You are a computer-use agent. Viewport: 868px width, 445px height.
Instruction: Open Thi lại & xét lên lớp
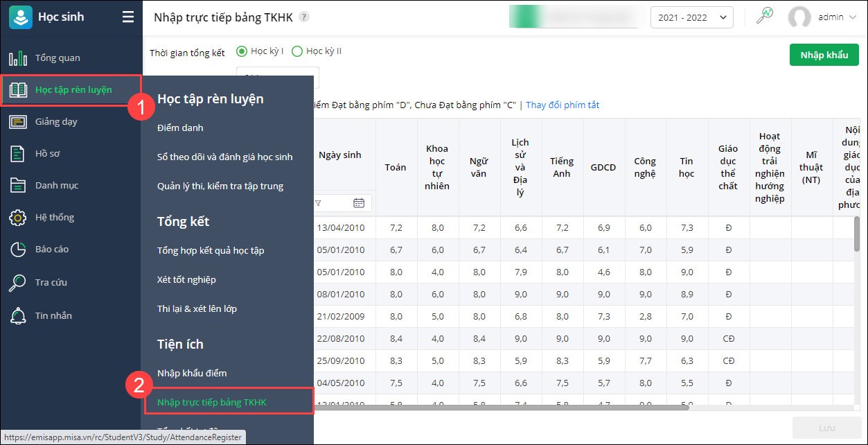click(197, 309)
